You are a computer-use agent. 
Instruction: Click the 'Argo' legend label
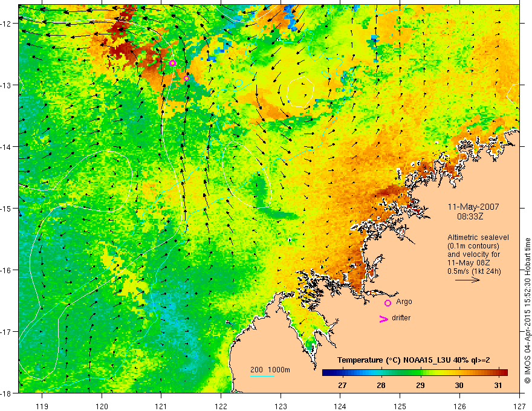point(404,302)
